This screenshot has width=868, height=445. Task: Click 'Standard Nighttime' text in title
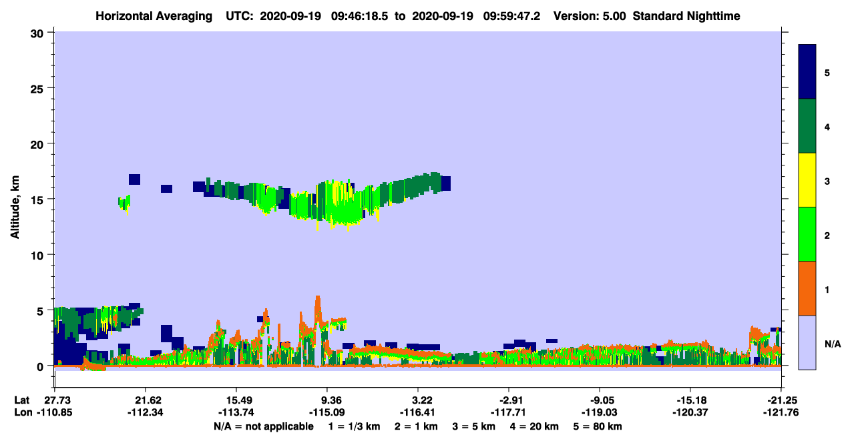(686, 16)
